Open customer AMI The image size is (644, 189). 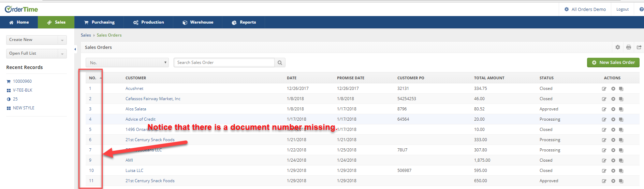[x=129, y=160]
